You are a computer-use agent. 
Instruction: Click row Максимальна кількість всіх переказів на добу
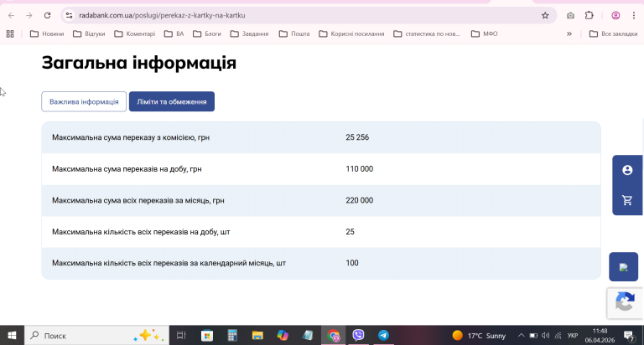point(321,232)
